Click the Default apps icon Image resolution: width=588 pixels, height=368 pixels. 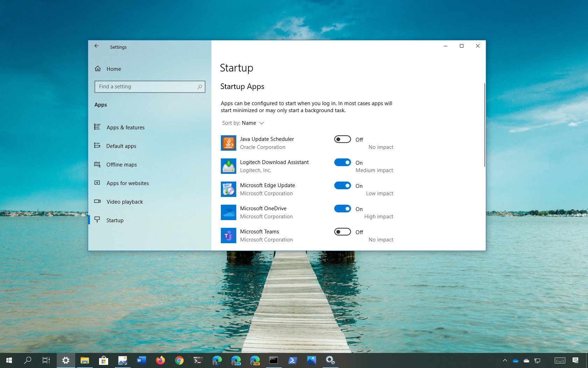[x=97, y=145]
